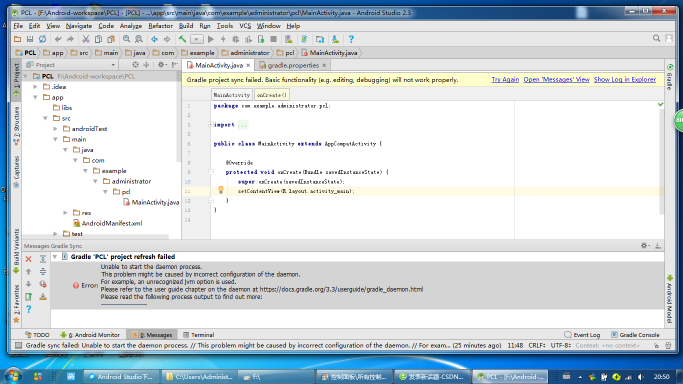Click the Undo arrow icon
The width and height of the screenshot is (683, 384).
58,39
